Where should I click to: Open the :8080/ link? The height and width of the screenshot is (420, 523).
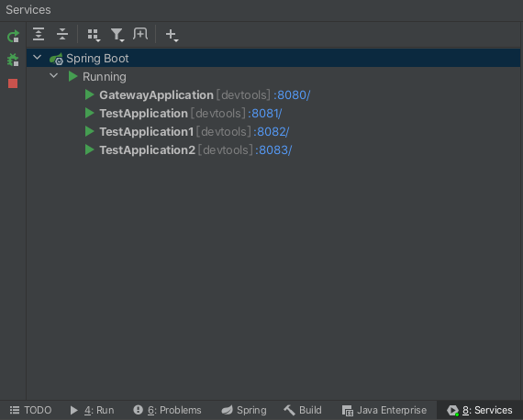tap(292, 95)
